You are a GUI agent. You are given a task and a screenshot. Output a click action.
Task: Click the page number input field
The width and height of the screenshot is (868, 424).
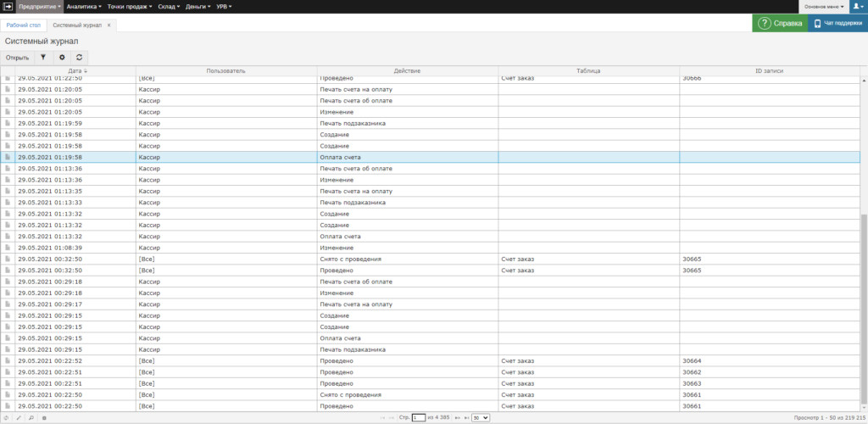pos(419,418)
